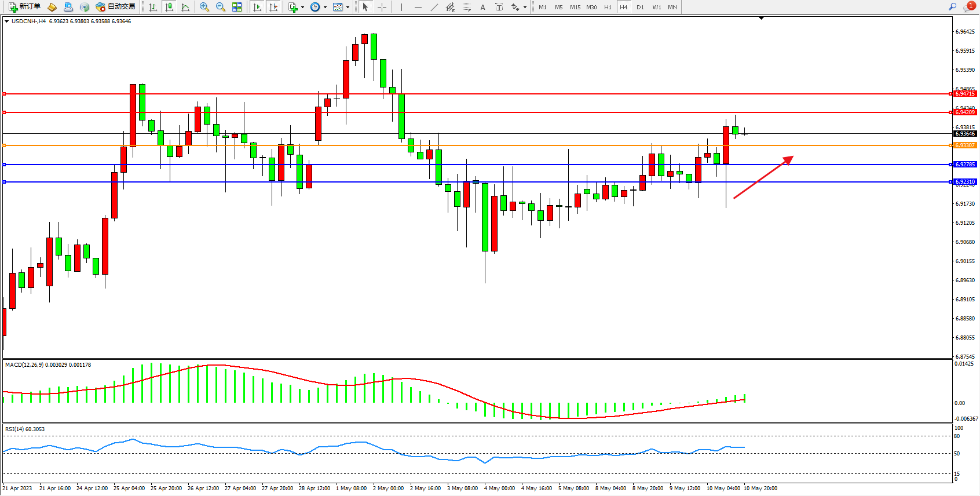Zoom in on the chart
The width and height of the screenshot is (980, 496).
point(204,7)
